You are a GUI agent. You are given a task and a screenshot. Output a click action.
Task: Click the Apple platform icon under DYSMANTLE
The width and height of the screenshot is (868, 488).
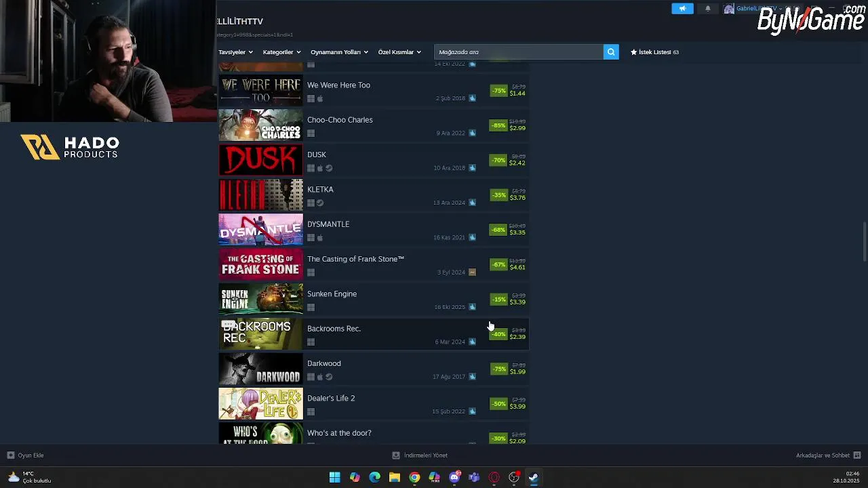click(x=320, y=238)
